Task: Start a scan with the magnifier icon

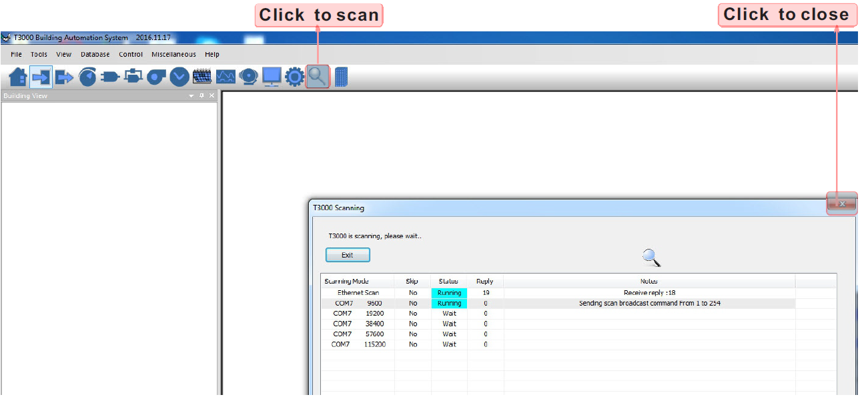Action: [318, 77]
